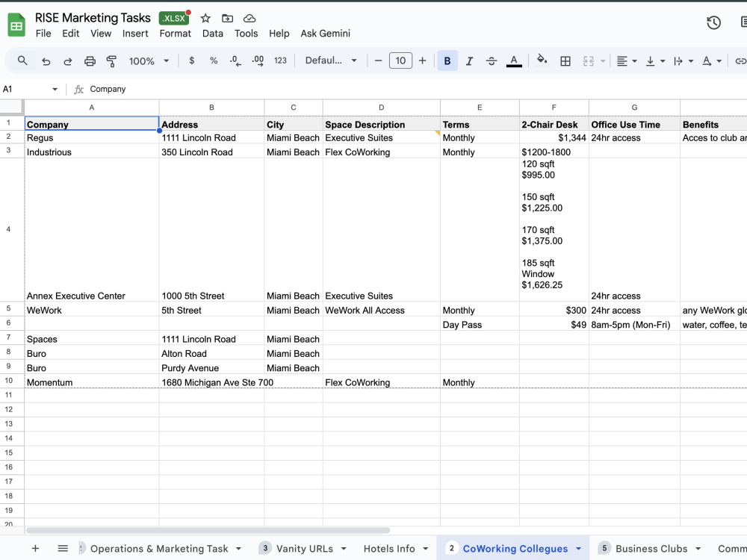Click the select-all corner box

[12, 107]
